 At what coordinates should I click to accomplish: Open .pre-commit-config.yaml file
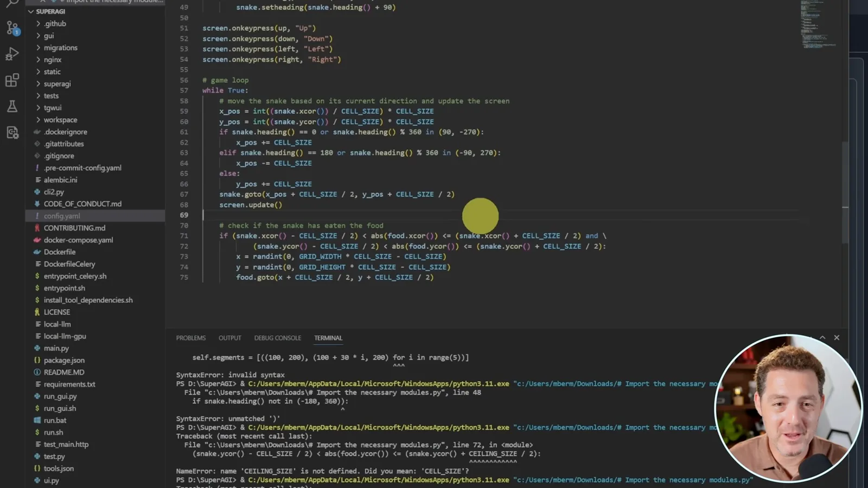tap(82, 168)
